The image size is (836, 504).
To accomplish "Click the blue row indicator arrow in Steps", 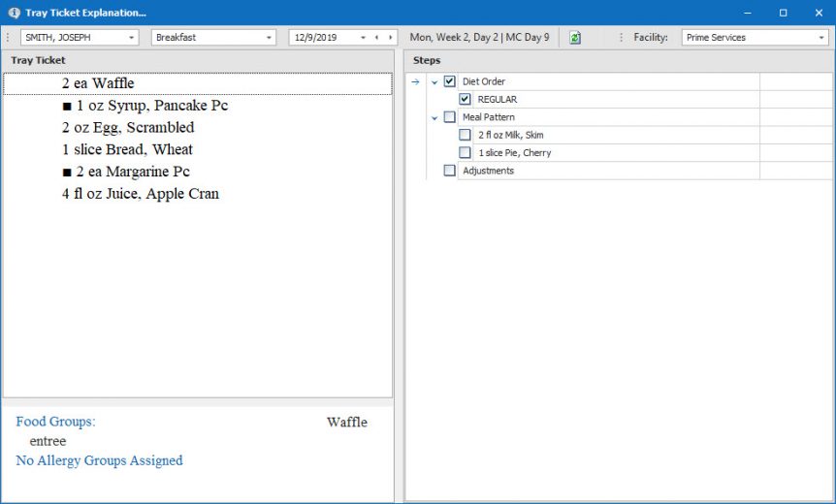I will pyautogui.click(x=415, y=81).
